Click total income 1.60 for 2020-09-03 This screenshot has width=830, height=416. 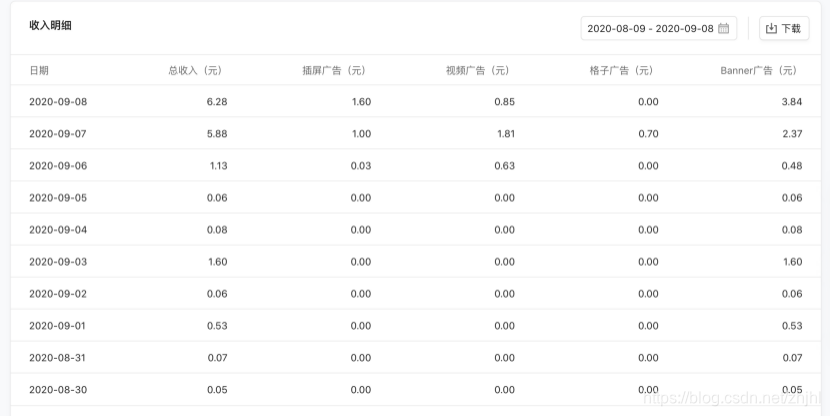coord(218,262)
